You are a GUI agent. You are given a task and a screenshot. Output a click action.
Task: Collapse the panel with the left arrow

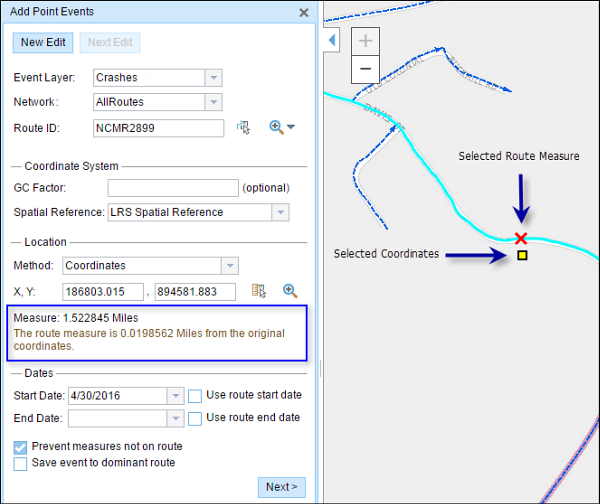pos(333,41)
